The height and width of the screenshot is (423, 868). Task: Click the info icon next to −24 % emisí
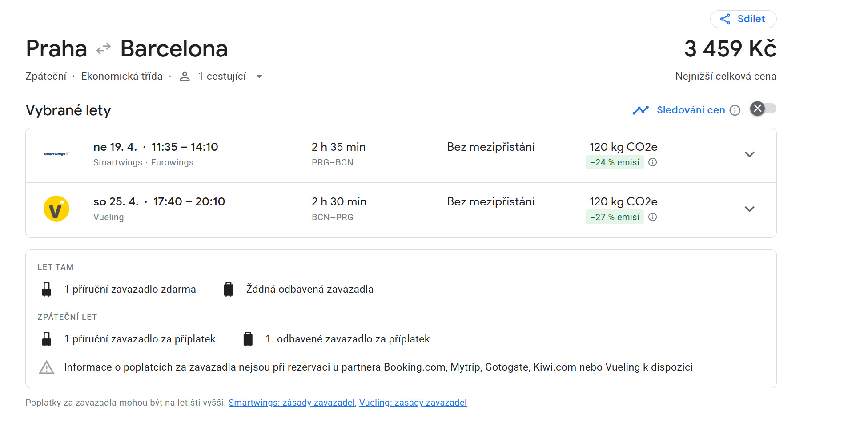[653, 162]
